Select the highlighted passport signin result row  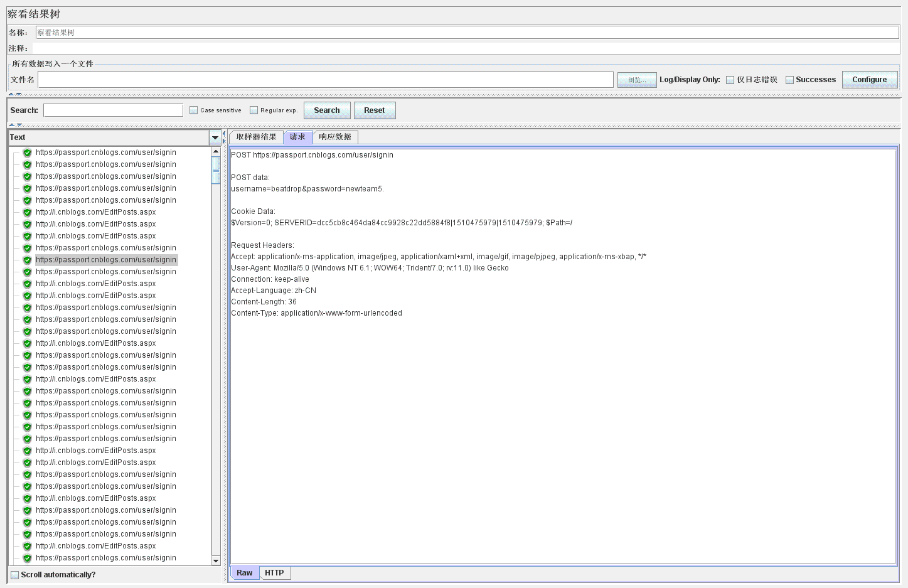(x=106, y=260)
